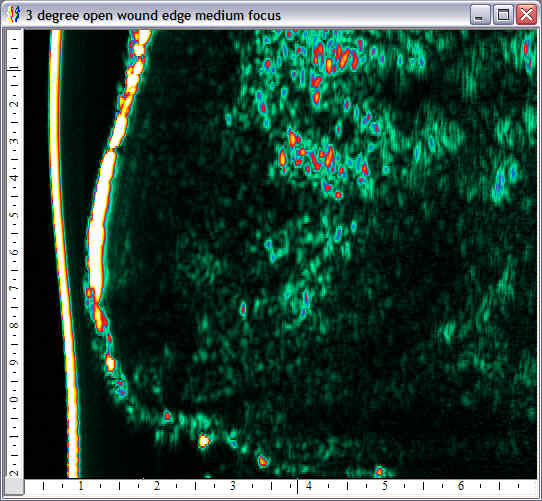The width and height of the screenshot is (542, 501).
Task: Click the window title text '3 degree open wound edge medium focus'
Action: 153,16
